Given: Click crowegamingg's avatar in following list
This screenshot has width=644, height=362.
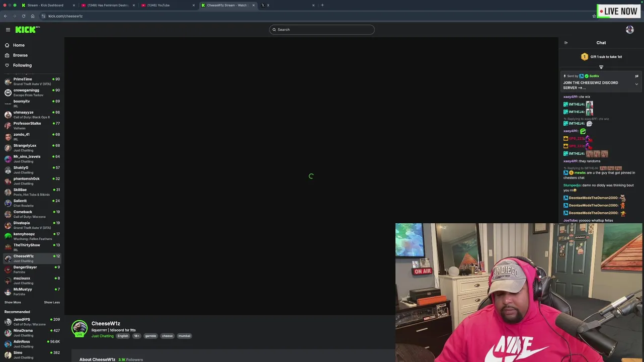Looking at the screenshot, I should click(x=8, y=93).
